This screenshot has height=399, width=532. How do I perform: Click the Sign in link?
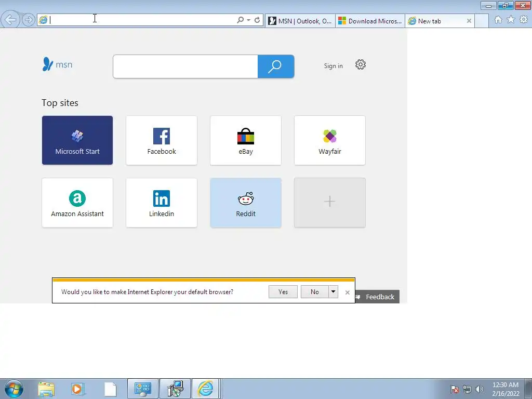tap(333, 66)
